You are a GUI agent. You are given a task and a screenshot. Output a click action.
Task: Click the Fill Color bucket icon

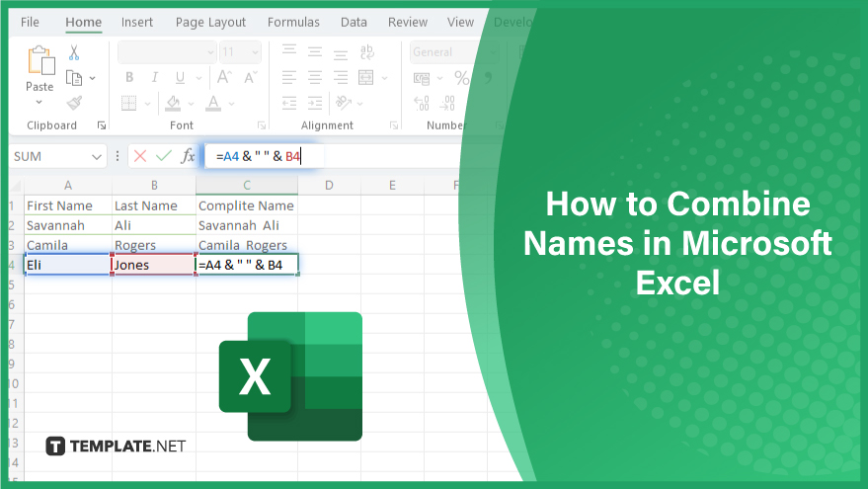click(x=173, y=103)
